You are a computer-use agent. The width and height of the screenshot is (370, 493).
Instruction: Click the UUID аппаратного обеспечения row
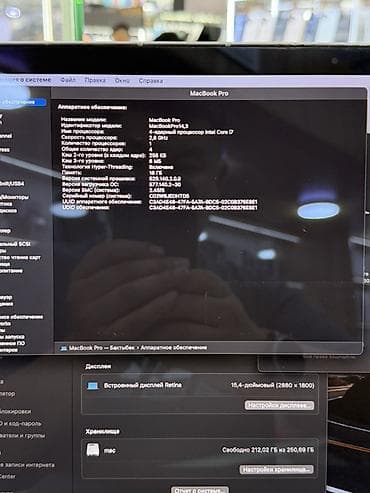pyautogui.click(x=160, y=202)
